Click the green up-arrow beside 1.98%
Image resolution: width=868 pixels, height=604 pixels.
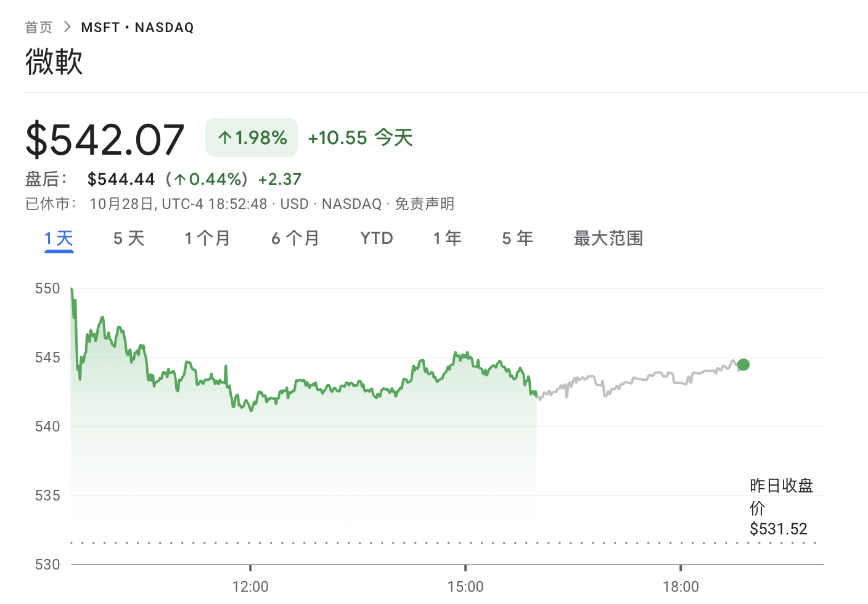pos(224,137)
